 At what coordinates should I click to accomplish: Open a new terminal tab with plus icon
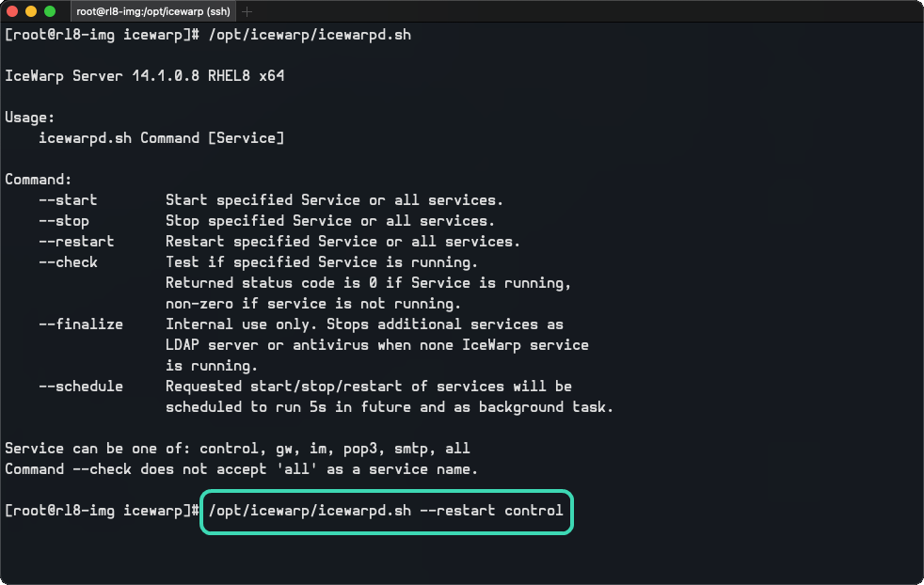tap(247, 11)
